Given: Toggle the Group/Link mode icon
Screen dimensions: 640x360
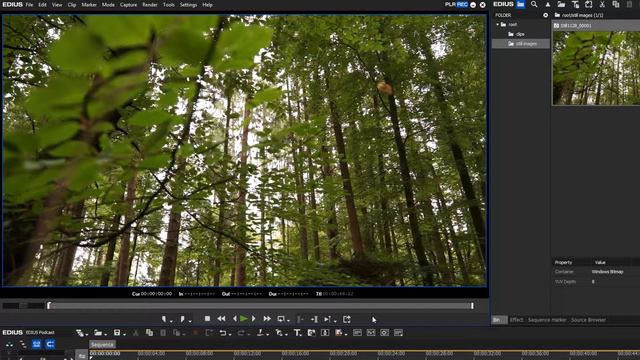Looking at the screenshot, I should coord(23,344).
